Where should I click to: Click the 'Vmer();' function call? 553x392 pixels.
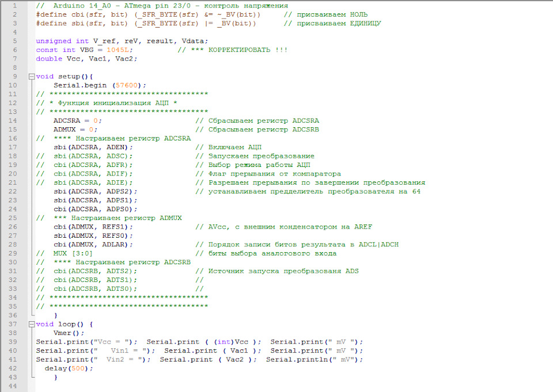coord(69,333)
